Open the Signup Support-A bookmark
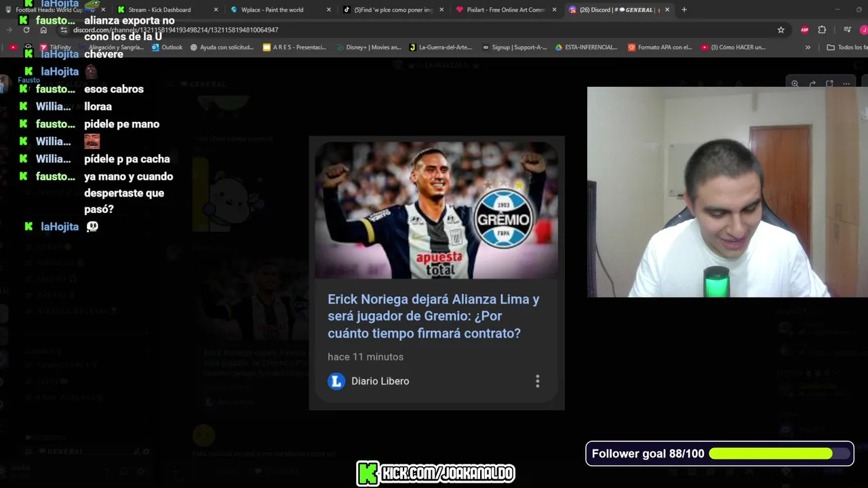 click(x=515, y=47)
